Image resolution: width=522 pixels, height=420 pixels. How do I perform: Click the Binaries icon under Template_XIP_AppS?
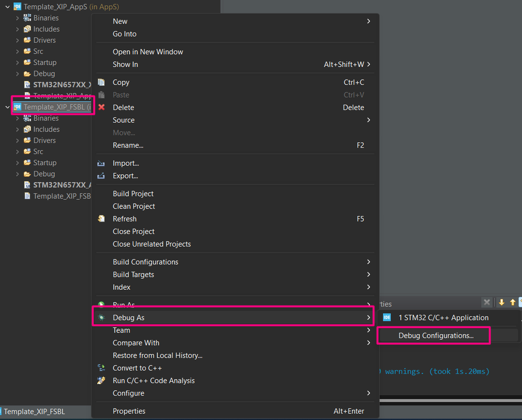click(27, 18)
